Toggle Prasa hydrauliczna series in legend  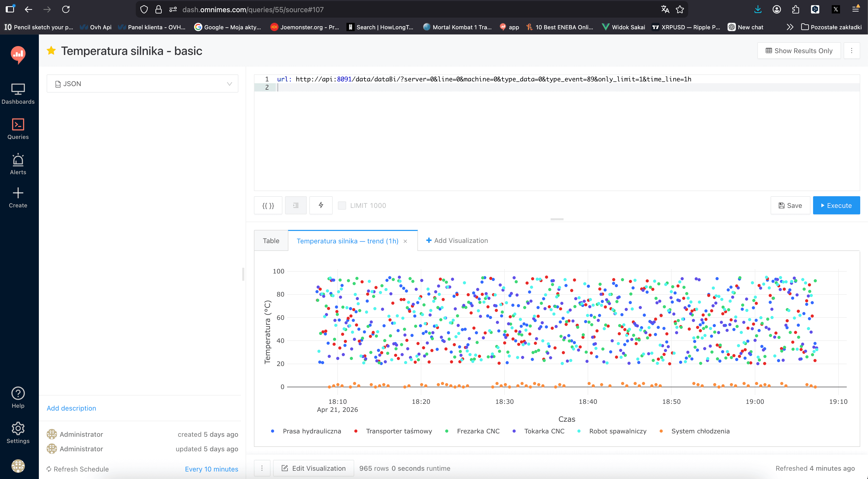click(x=311, y=431)
